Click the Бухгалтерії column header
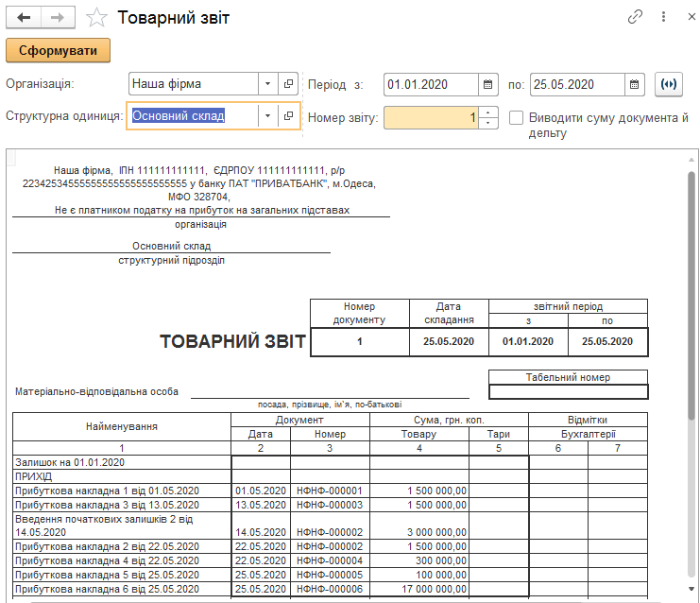 tap(588, 434)
